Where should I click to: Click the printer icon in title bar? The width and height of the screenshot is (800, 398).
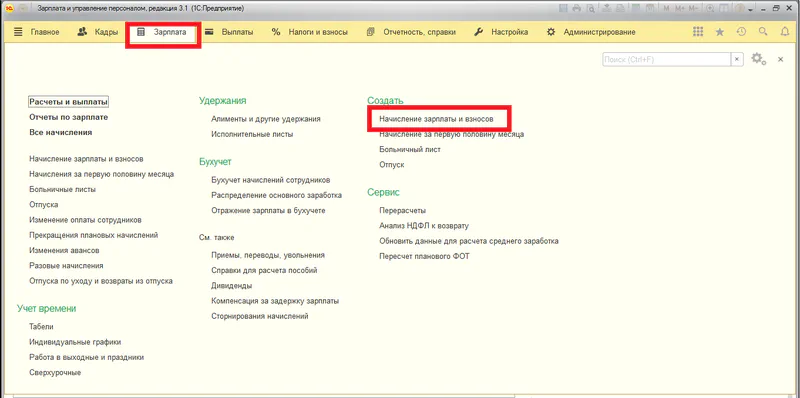click(x=577, y=8)
